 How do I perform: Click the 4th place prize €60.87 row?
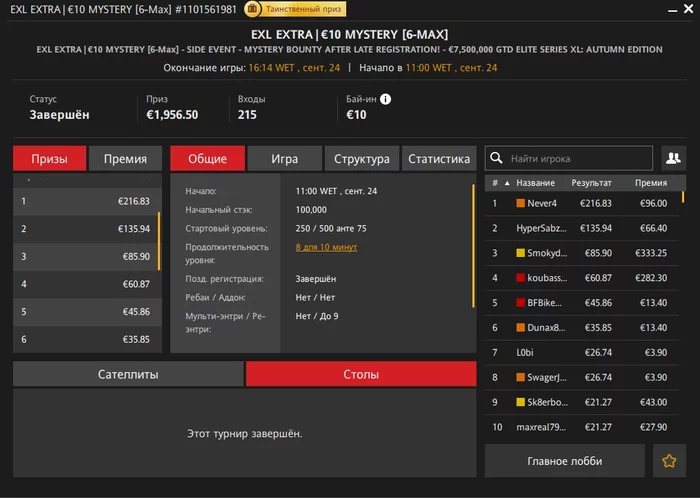[88, 284]
